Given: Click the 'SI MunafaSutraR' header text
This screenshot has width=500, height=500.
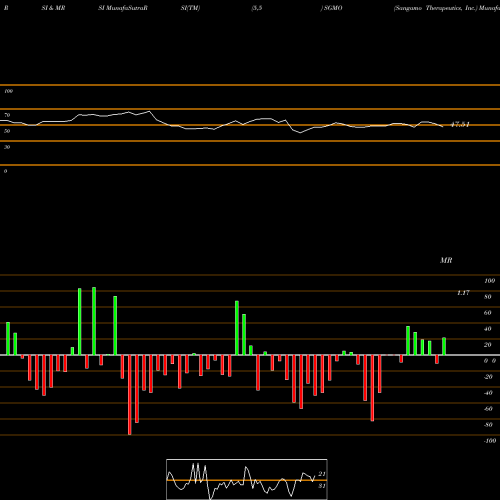Looking at the screenshot, I should tap(123, 8).
